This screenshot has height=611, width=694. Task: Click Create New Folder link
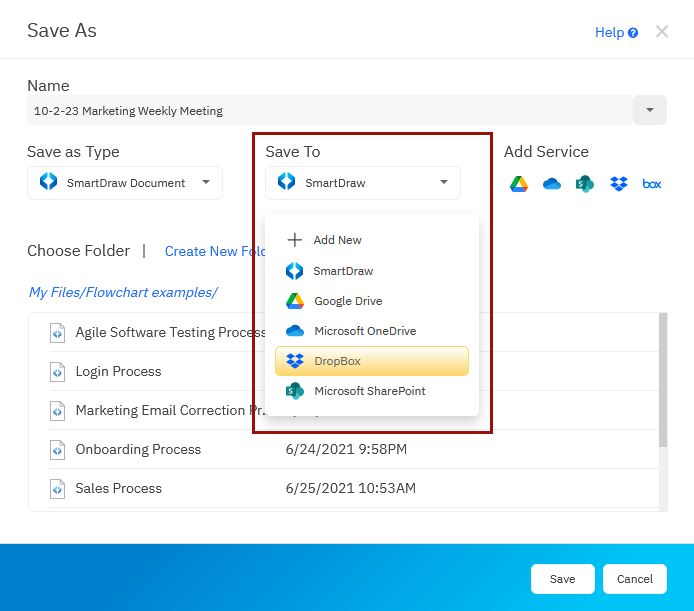[x=215, y=251]
